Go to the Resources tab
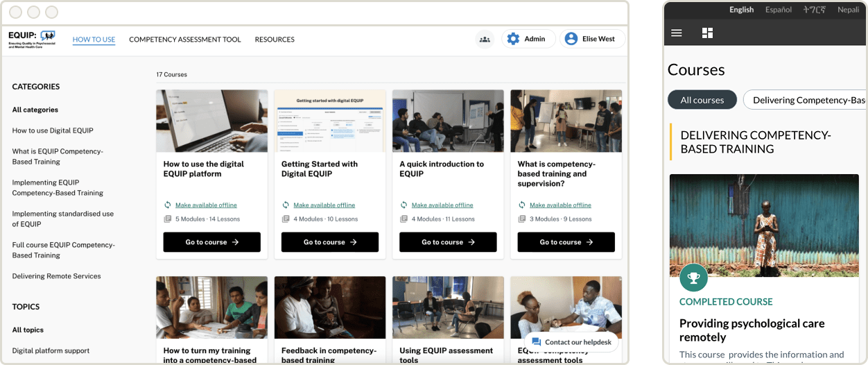868x365 pixels. (275, 40)
